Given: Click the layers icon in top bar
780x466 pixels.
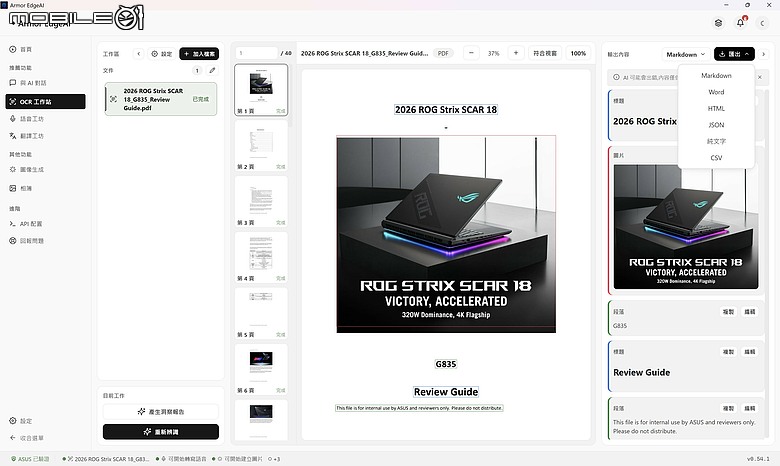Looking at the screenshot, I should (718, 23).
